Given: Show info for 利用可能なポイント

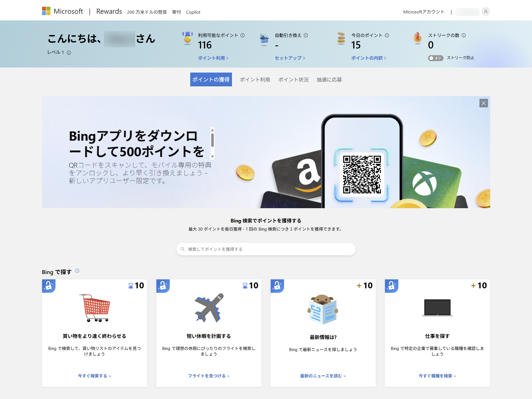Looking at the screenshot, I should 243,35.
